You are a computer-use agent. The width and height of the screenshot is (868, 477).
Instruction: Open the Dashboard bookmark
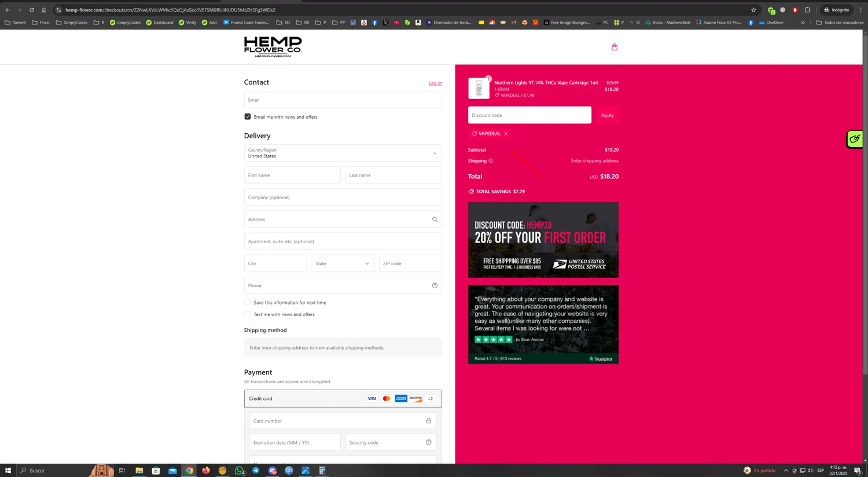(160, 23)
